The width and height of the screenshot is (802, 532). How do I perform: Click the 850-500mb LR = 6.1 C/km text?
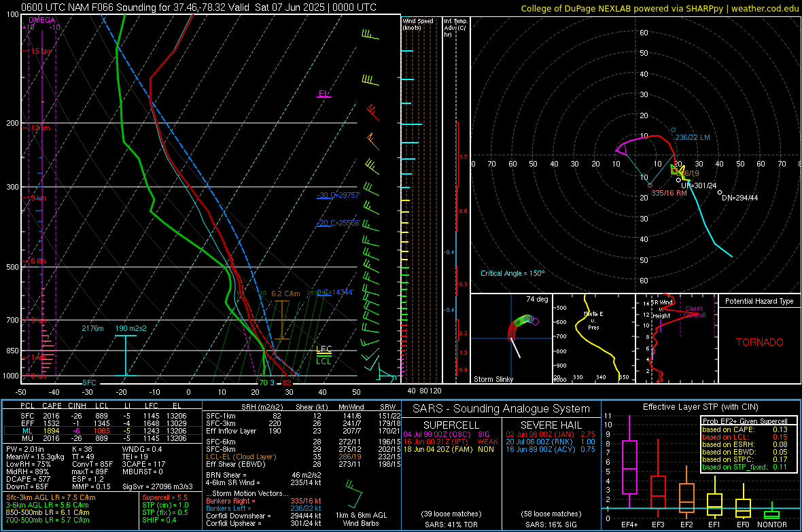click(48, 512)
